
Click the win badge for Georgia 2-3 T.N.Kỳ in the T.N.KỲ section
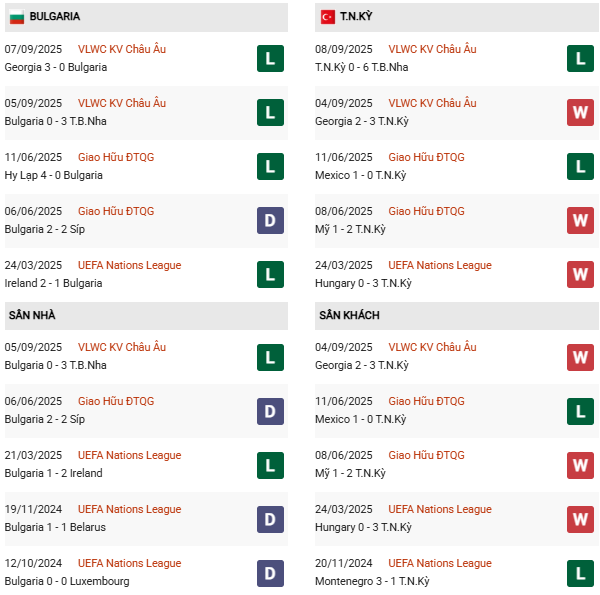click(x=580, y=112)
